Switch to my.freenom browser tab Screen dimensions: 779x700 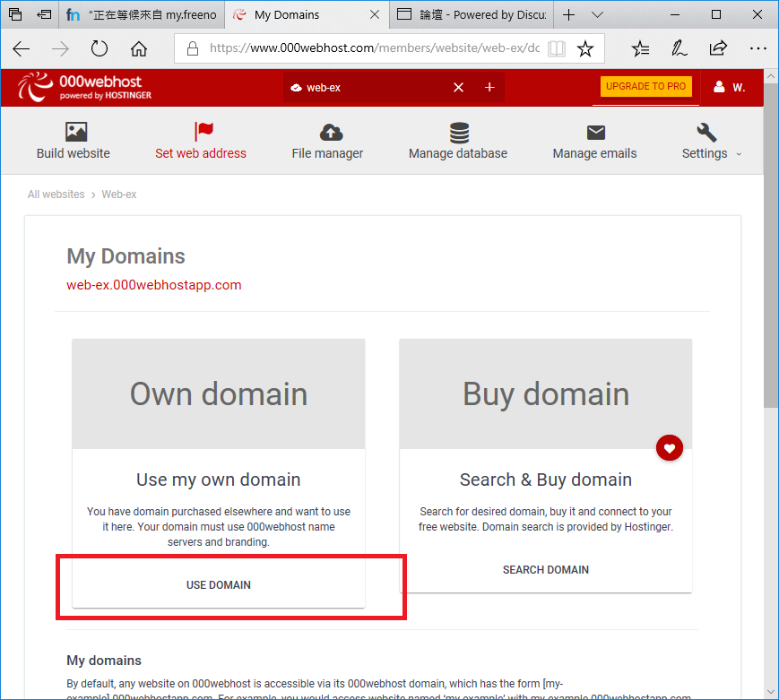tap(142, 15)
